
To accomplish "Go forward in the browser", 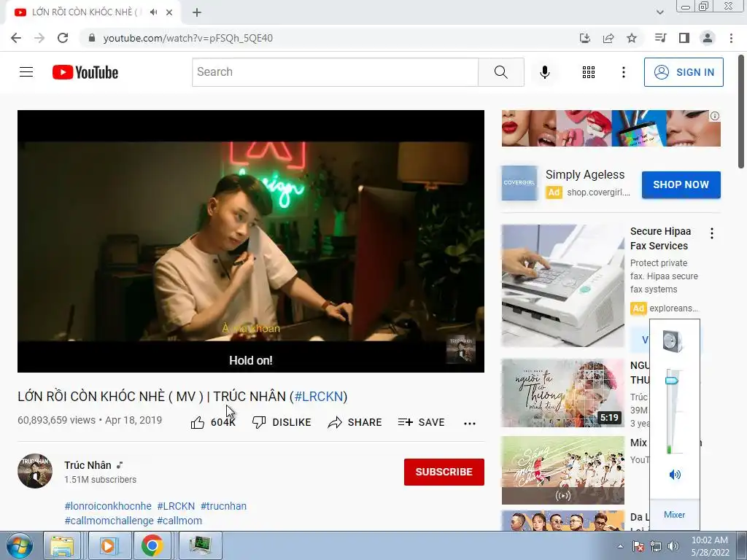I will tap(39, 38).
